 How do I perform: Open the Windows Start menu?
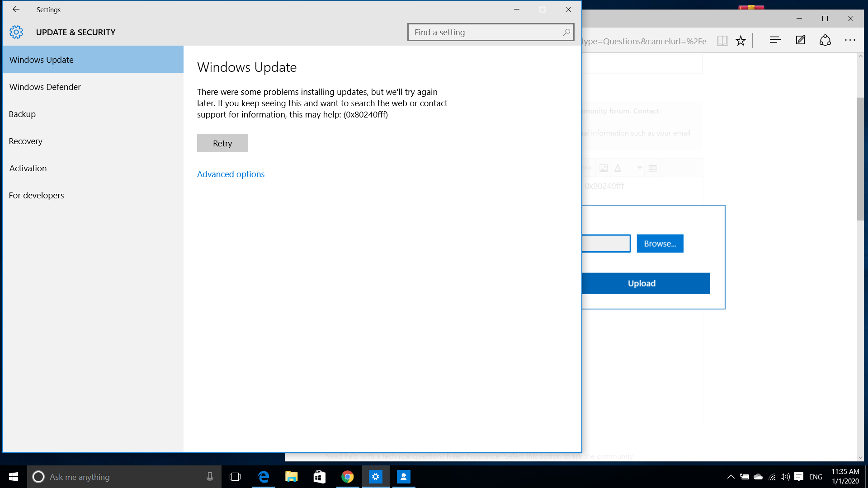coord(14,477)
